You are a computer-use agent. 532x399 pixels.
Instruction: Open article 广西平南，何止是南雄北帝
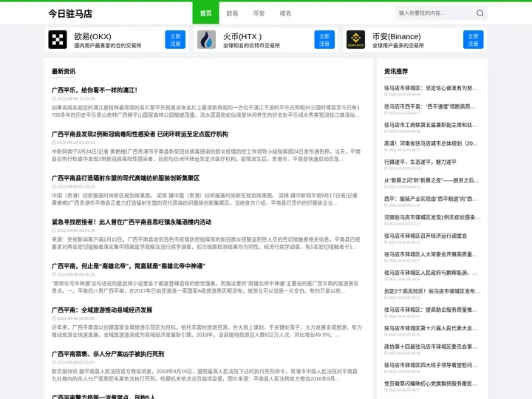(x=129, y=266)
